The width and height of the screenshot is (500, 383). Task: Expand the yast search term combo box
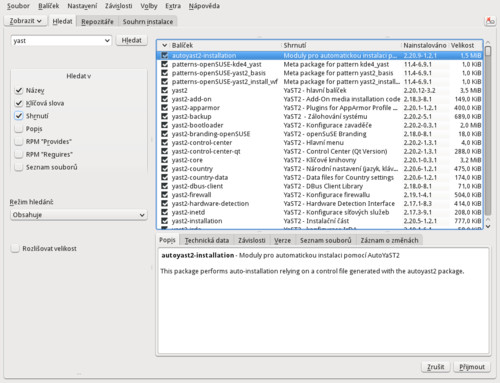[107, 40]
